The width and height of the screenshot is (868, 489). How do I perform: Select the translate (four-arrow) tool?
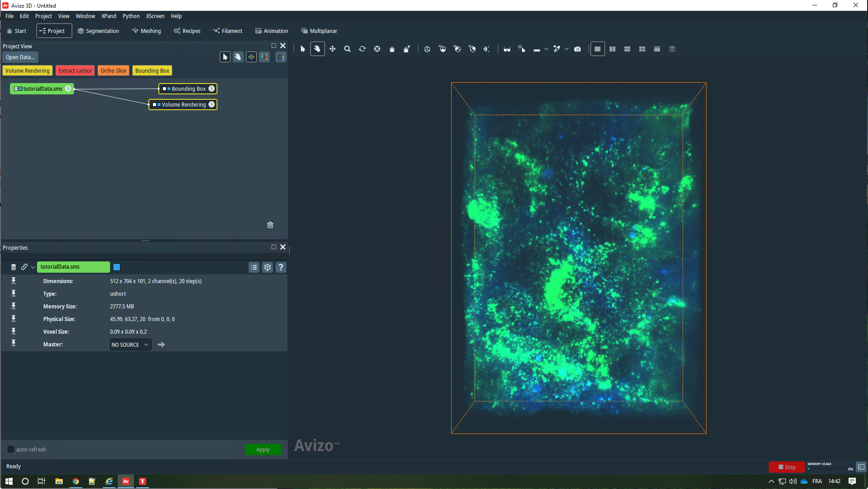point(332,49)
